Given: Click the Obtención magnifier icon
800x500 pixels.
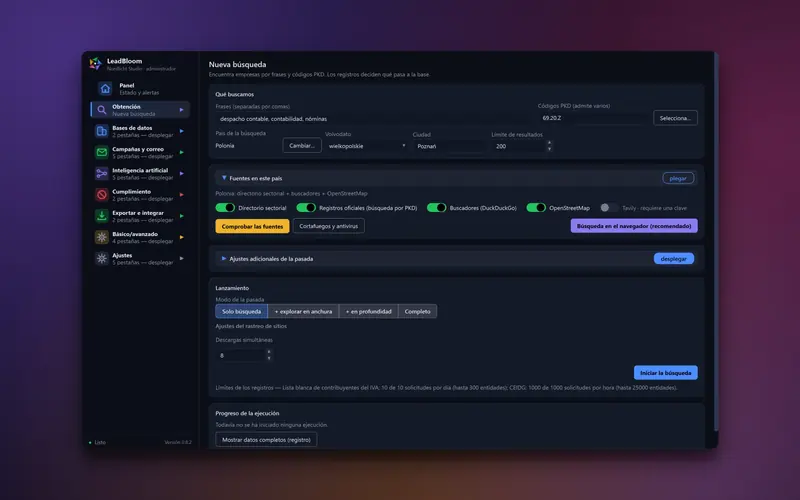Looking at the screenshot, I should pyautogui.click(x=102, y=110).
